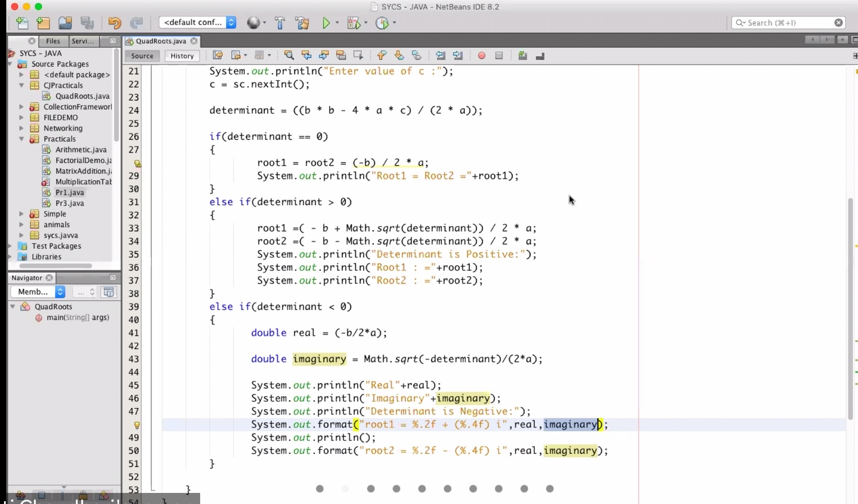Click the Build Project hammer icon
Image resolution: width=858 pixels, height=504 pixels.
coord(280,23)
